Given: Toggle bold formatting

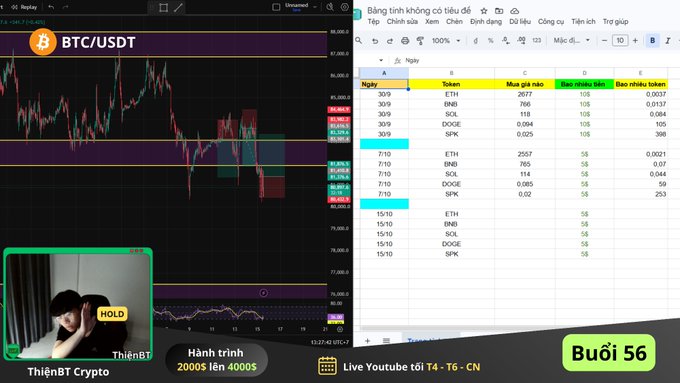Looking at the screenshot, I should pos(652,40).
